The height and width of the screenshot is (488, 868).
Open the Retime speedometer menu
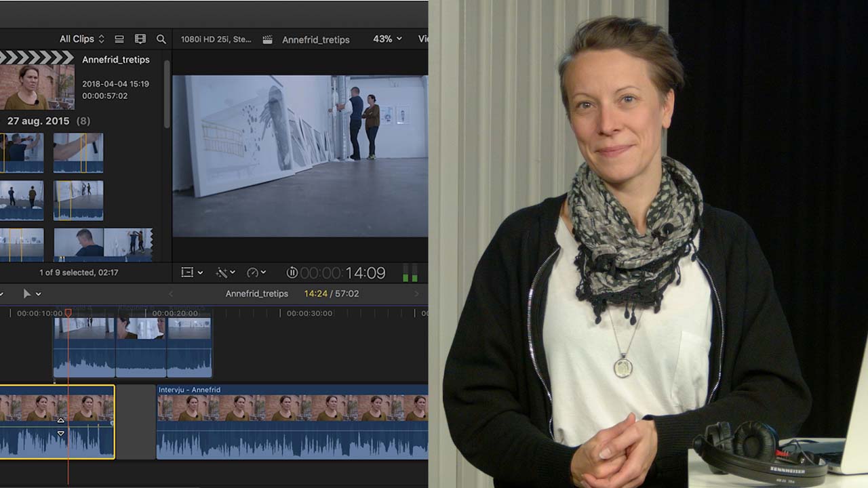pos(256,272)
